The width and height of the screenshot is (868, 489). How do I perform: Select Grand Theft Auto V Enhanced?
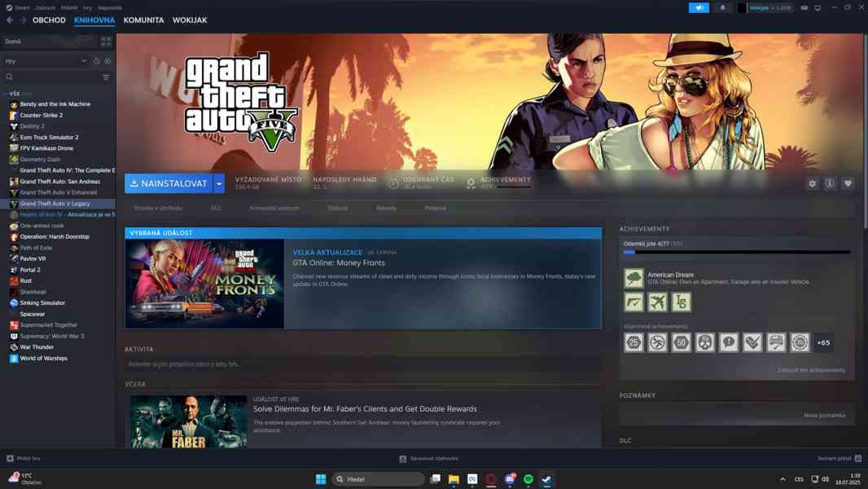(x=58, y=192)
